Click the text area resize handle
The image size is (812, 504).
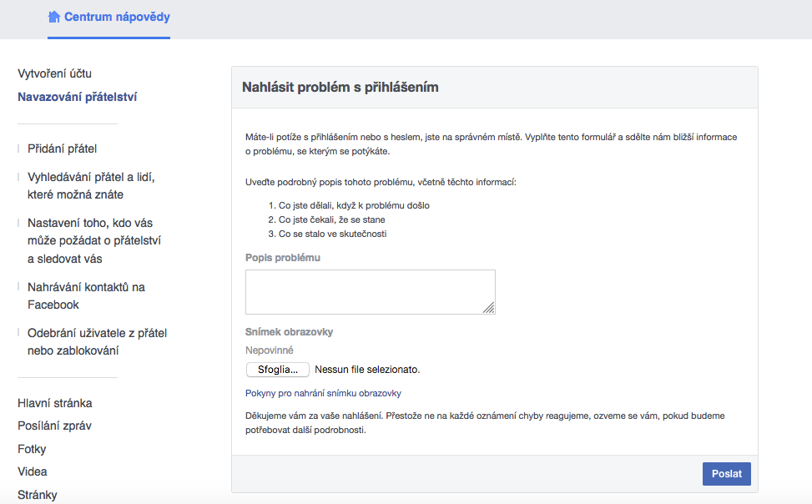[489, 308]
